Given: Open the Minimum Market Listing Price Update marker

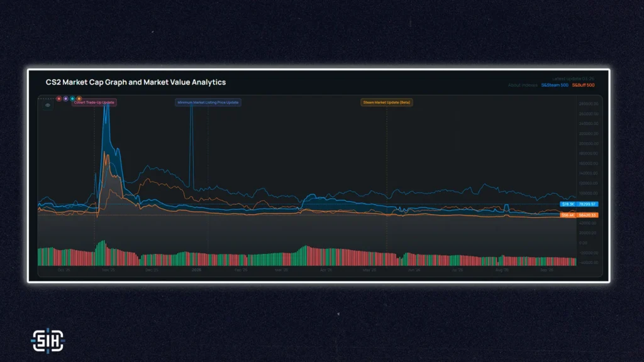Looking at the screenshot, I should (x=208, y=102).
